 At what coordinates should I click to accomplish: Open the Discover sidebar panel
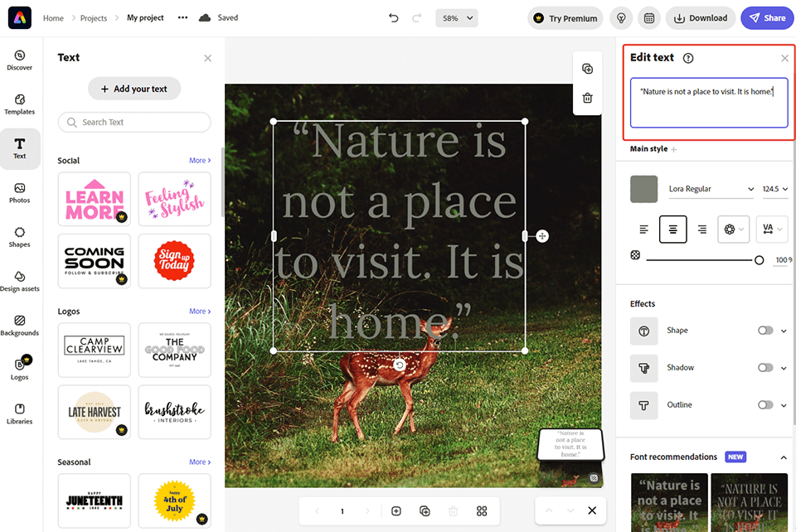pos(19,60)
